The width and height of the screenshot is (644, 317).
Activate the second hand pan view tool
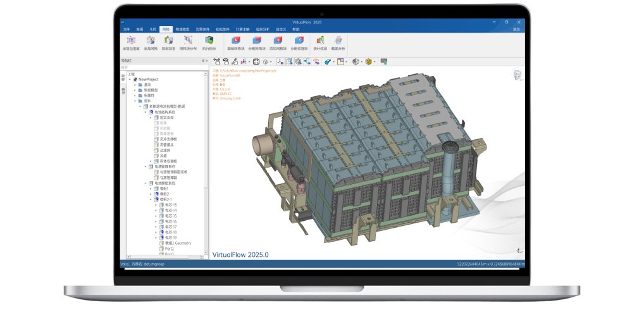[225, 61]
